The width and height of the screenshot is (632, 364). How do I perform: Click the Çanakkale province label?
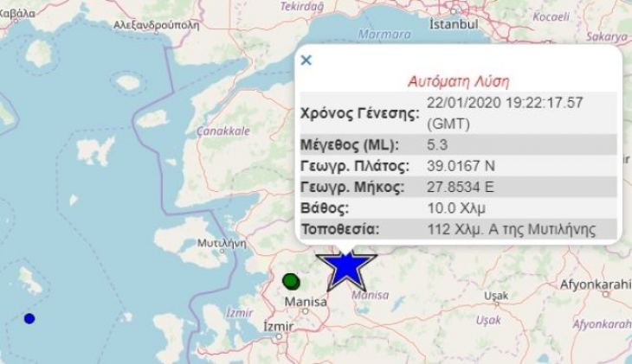pos(223,131)
